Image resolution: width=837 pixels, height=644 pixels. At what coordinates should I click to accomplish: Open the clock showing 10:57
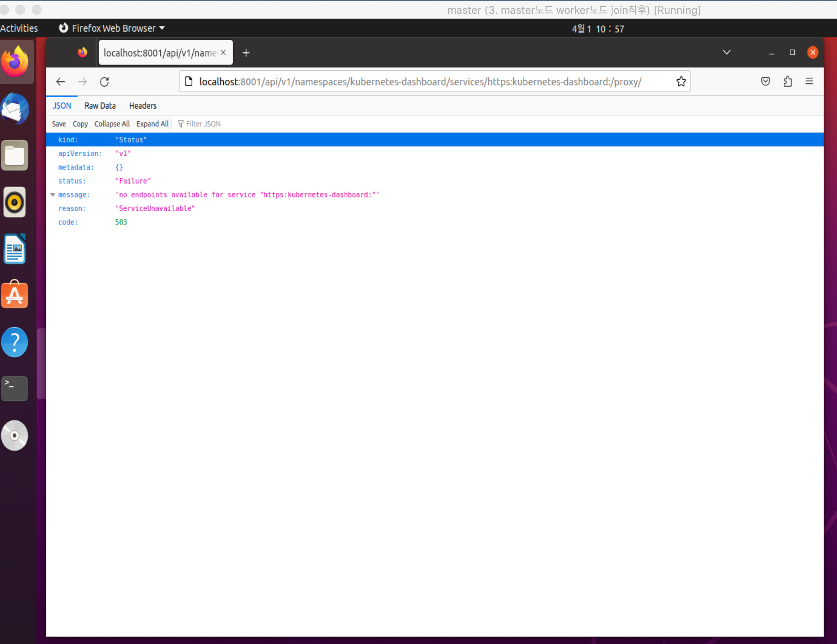[x=598, y=29]
